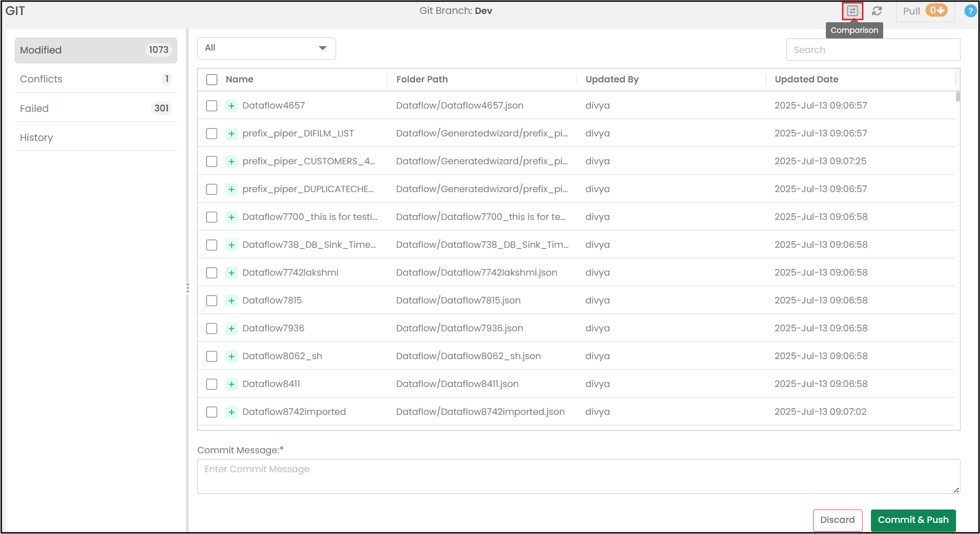The image size is (980, 534).
Task: Select the Dataflow7936 row checkbox
Action: point(211,329)
